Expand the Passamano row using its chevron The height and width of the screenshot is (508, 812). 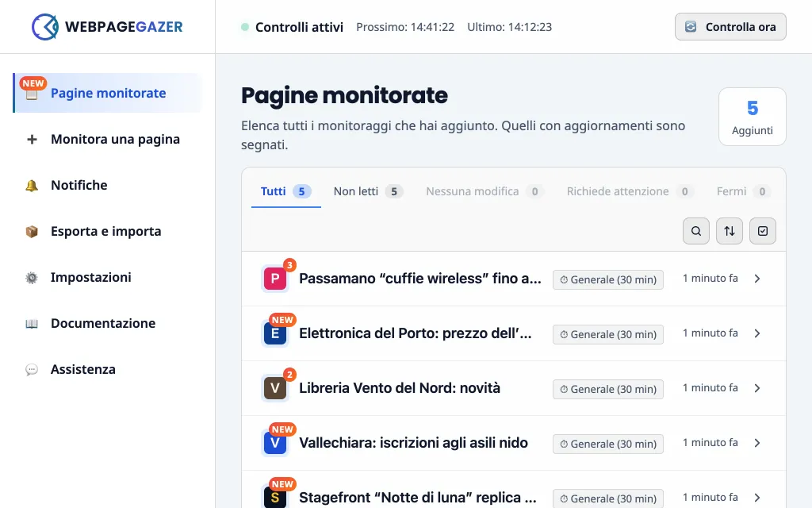757,279
